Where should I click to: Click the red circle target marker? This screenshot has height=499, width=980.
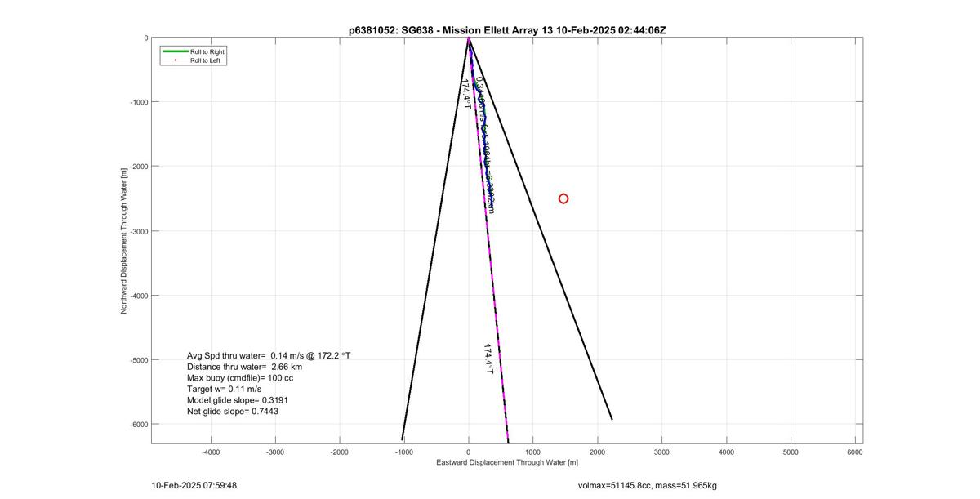(x=563, y=198)
